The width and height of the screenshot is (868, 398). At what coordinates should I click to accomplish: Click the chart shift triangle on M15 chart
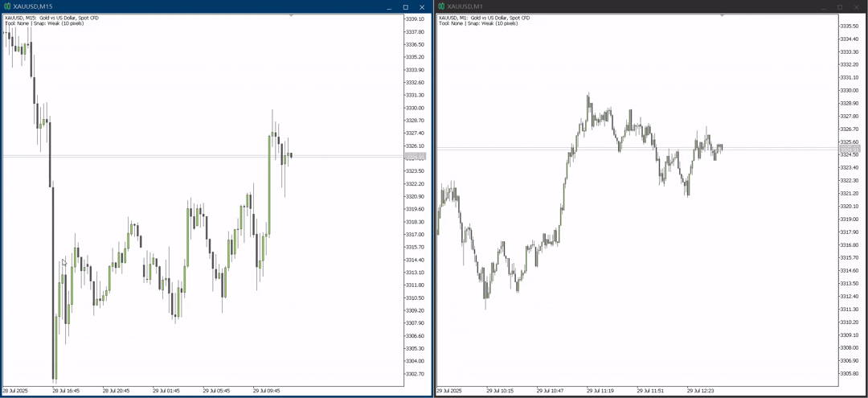coord(291,15)
